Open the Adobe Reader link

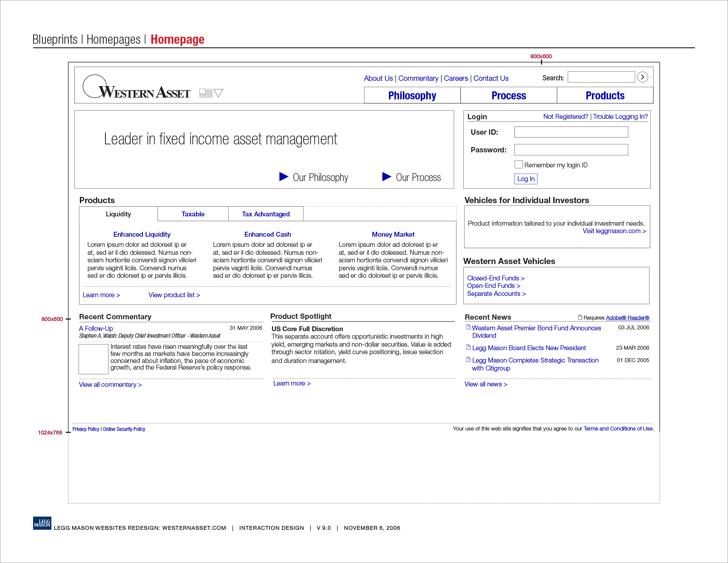[x=627, y=317]
